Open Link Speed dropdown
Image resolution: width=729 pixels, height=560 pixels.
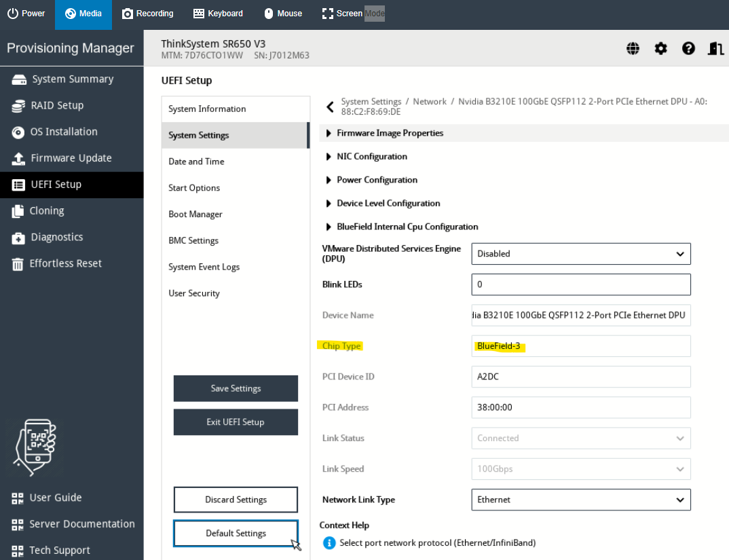coord(581,469)
